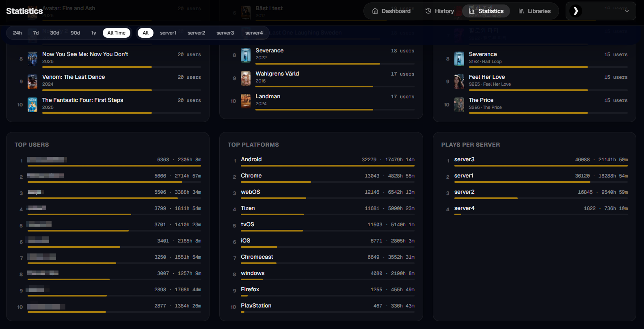644x329 pixels.
Task: Click the user with 5666 plays
Action: 108,177
